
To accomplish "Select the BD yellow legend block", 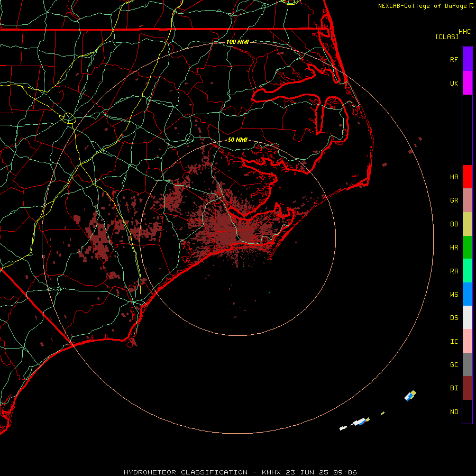I will click(467, 224).
